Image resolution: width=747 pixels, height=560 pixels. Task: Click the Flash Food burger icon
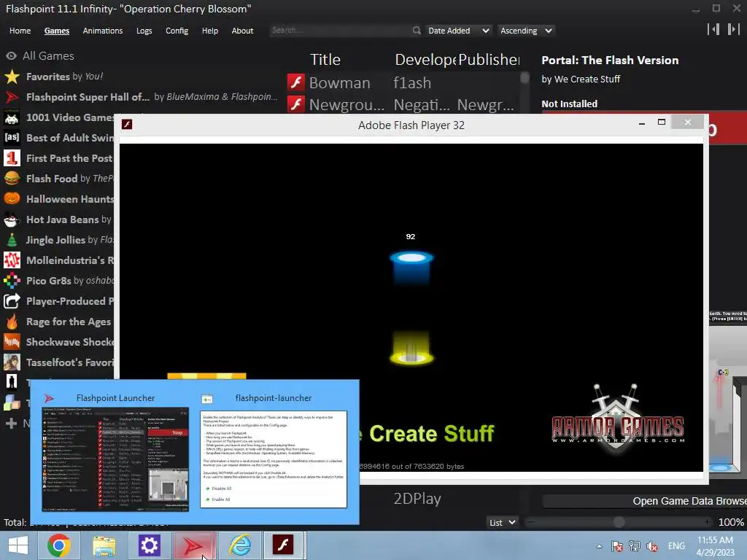point(12,179)
